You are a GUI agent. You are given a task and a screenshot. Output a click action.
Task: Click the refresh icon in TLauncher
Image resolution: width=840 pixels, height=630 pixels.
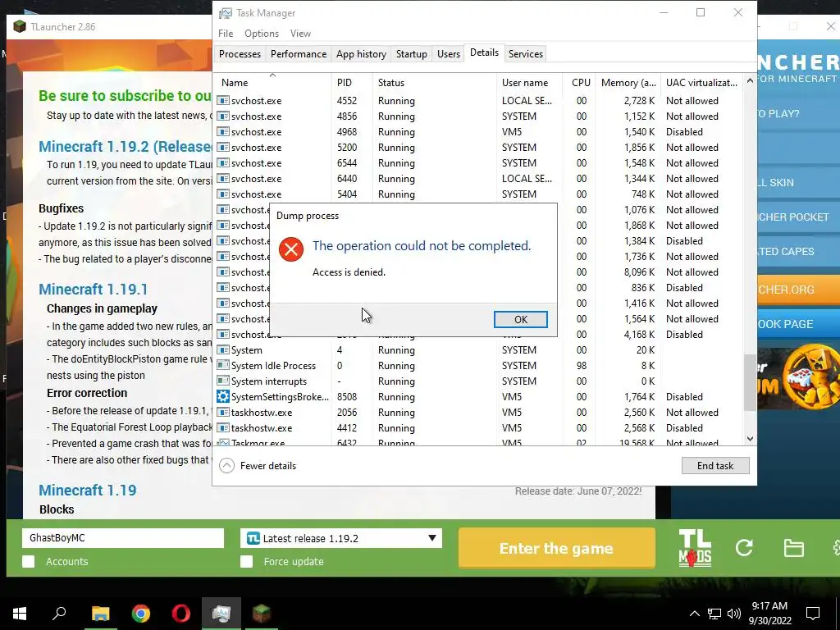[744, 547]
